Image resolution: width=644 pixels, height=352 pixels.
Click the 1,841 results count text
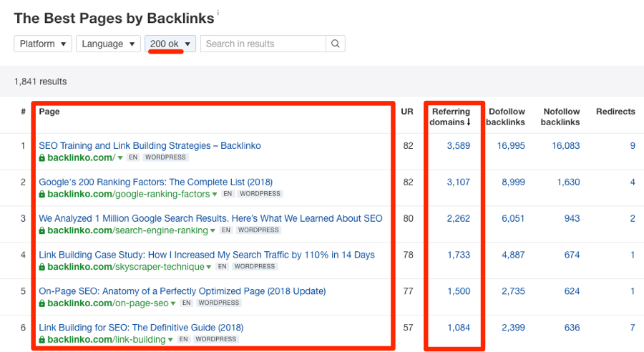[40, 82]
